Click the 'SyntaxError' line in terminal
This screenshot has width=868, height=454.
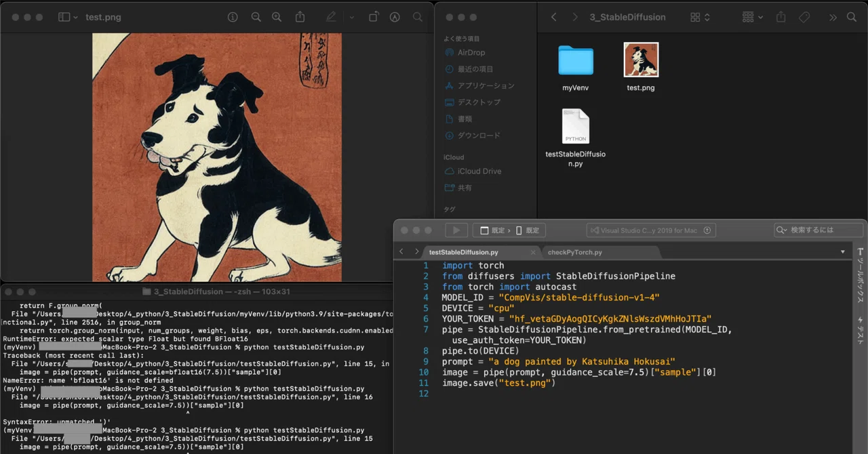(57, 422)
